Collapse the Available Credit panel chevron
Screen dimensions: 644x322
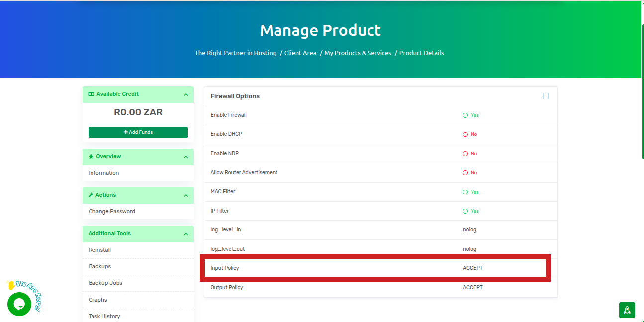[186, 94]
